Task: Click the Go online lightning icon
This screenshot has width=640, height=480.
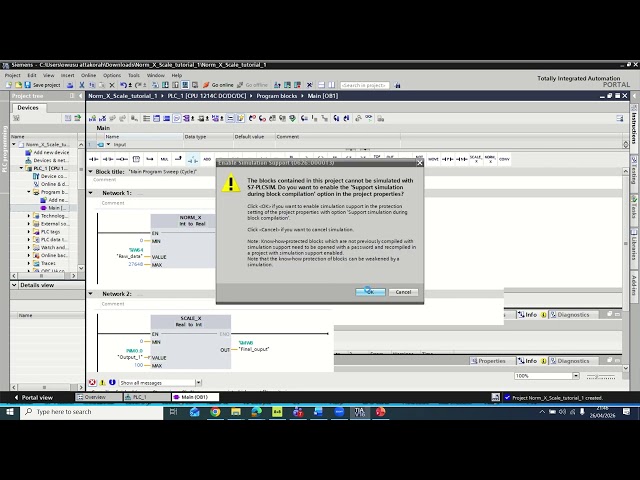Action: [206, 85]
